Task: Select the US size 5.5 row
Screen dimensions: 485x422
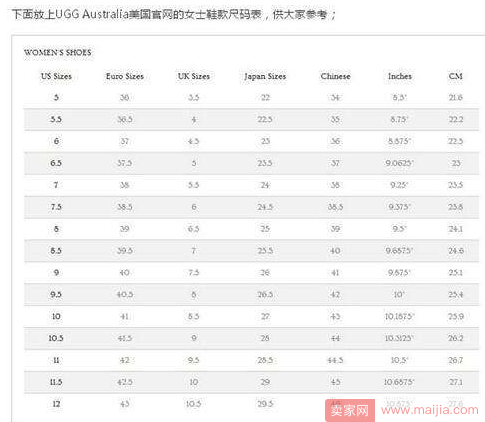Action: (x=251, y=119)
